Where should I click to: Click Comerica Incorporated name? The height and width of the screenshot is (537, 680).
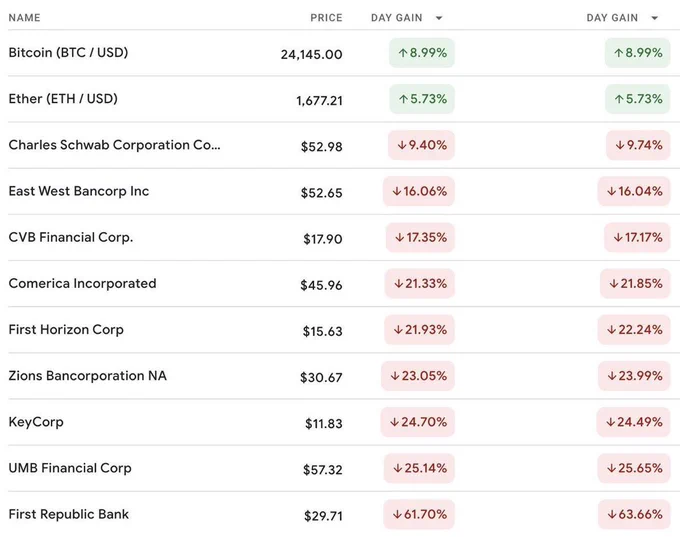click(82, 284)
